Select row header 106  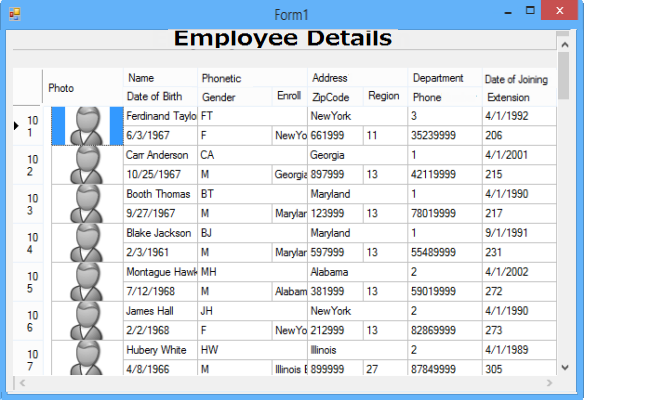point(28,321)
